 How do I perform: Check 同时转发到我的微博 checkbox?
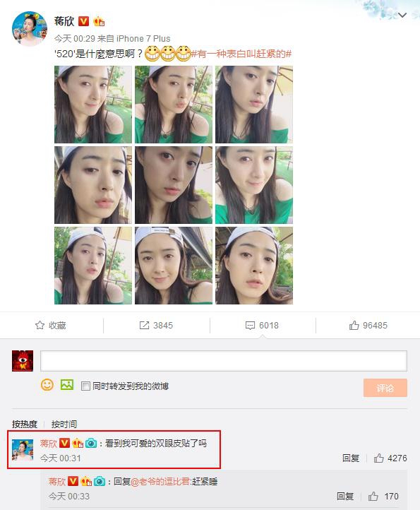pyautogui.click(x=85, y=386)
